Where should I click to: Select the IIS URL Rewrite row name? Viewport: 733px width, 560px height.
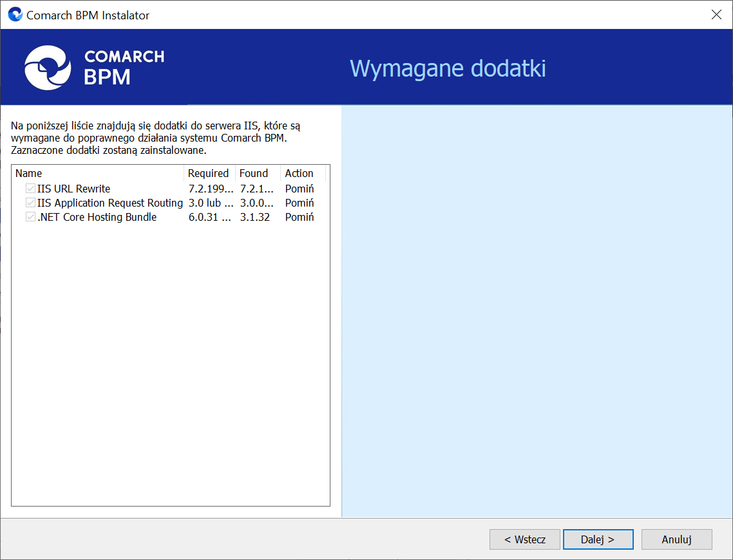click(x=73, y=189)
